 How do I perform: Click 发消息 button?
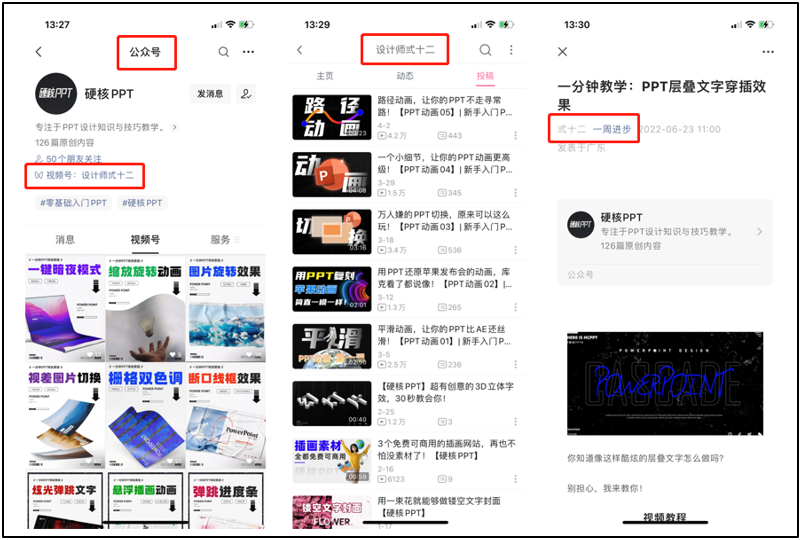tap(210, 94)
